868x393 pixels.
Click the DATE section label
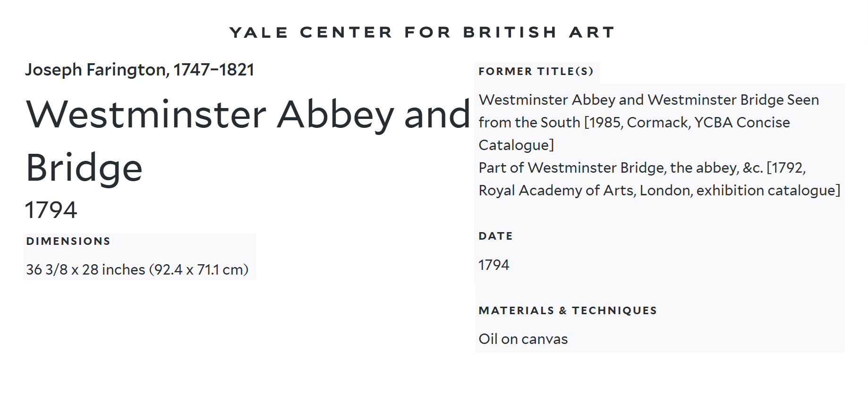[x=495, y=236]
